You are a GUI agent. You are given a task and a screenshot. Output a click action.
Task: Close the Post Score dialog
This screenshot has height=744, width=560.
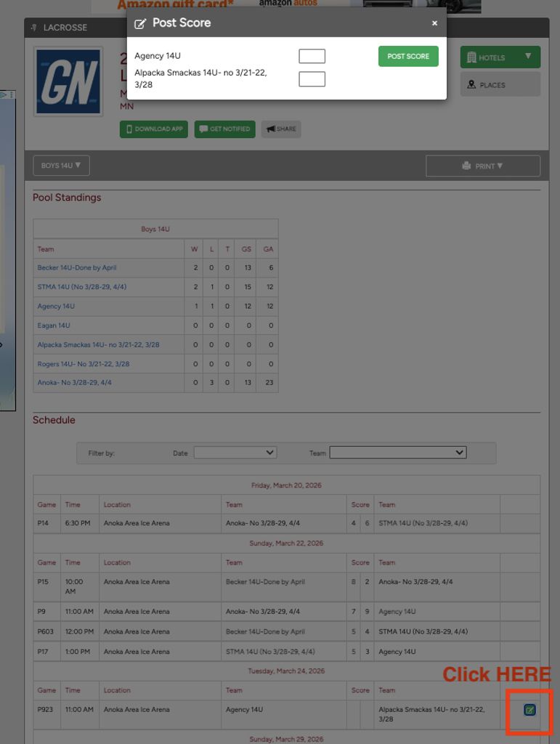pos(434,23)
